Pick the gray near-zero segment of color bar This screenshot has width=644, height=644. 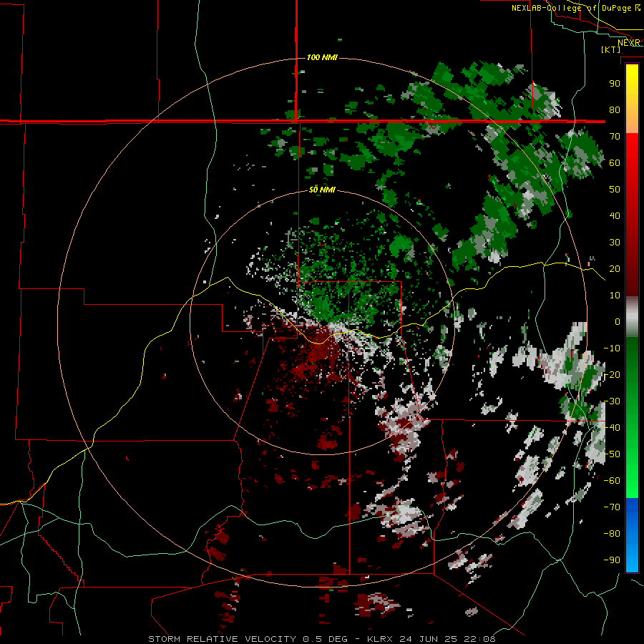(632, 317)
